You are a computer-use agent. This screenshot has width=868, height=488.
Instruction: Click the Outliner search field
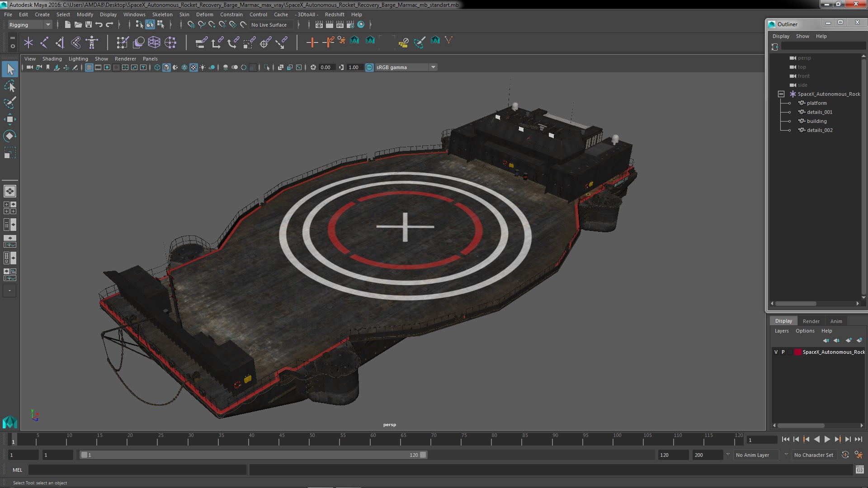[x=823, y=47]
